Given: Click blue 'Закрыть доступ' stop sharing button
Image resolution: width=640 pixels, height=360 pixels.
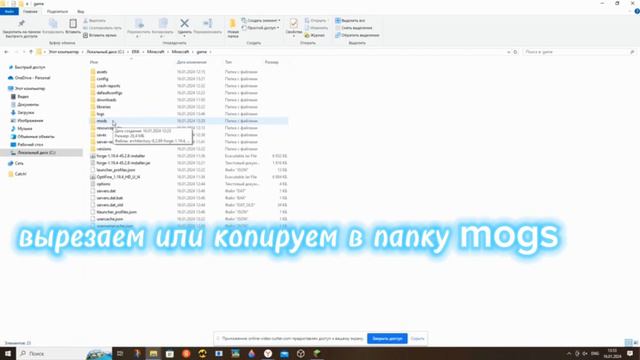Looking at the screenshot, I should point(387,338).
